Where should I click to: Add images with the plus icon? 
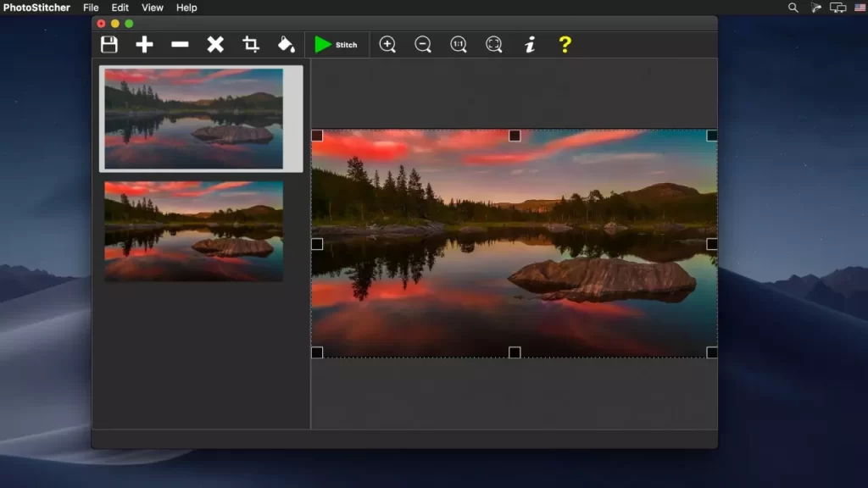point(144,44)
